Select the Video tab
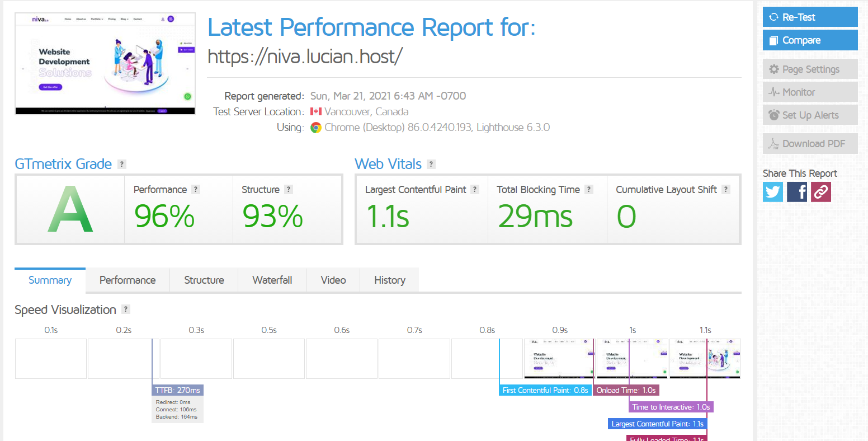The width and height of the screenshot is (868, 441). 333,280
